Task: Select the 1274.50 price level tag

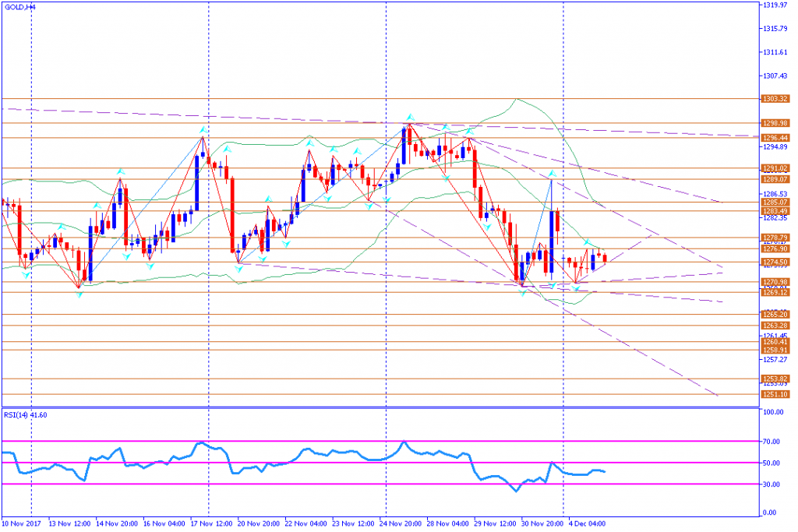Action: point(775,262)
